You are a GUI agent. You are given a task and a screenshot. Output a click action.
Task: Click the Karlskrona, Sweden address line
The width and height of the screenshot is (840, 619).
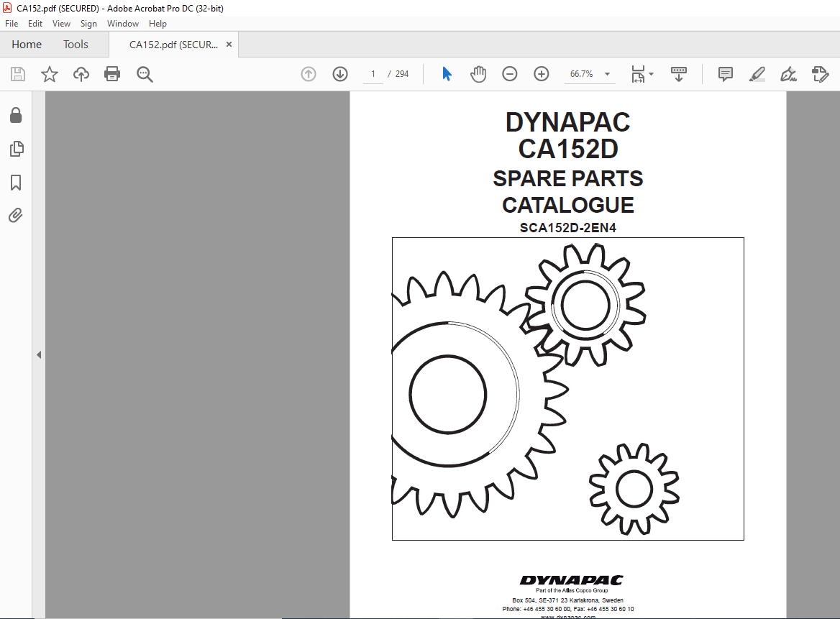coord(568,600)
